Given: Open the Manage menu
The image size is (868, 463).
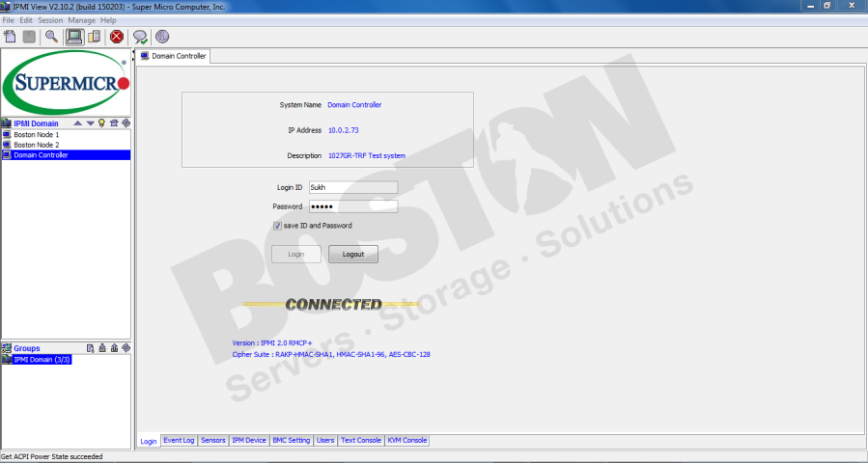Looking at the screenshot, I should [82, 20].
